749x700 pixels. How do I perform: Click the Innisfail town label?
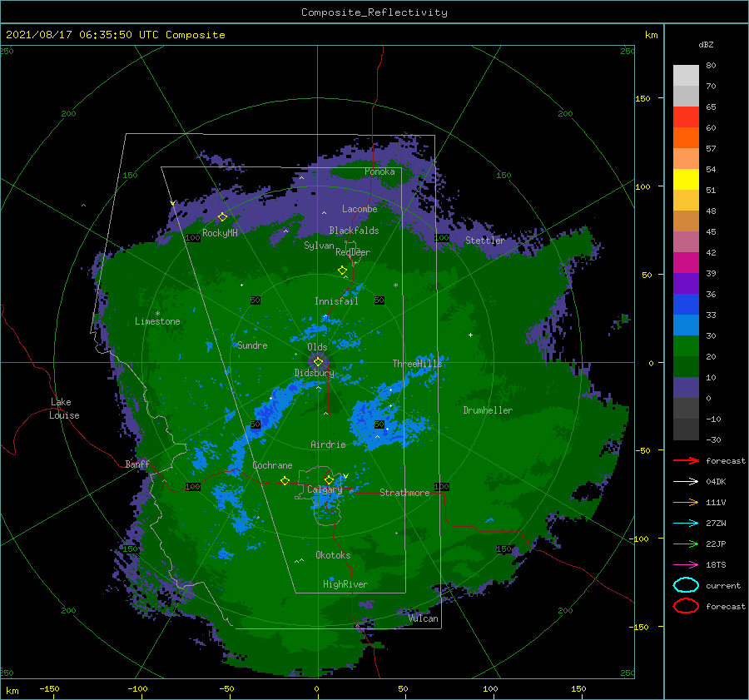(x=336, y=301)
